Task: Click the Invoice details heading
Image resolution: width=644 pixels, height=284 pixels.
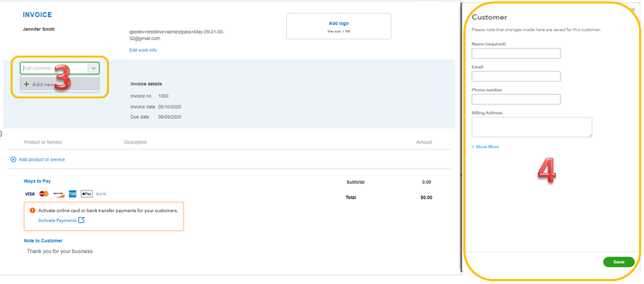Action: pos(146,84)
